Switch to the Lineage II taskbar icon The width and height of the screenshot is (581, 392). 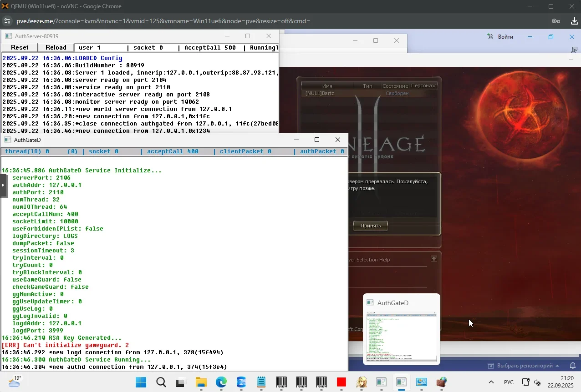pos(362,382)
